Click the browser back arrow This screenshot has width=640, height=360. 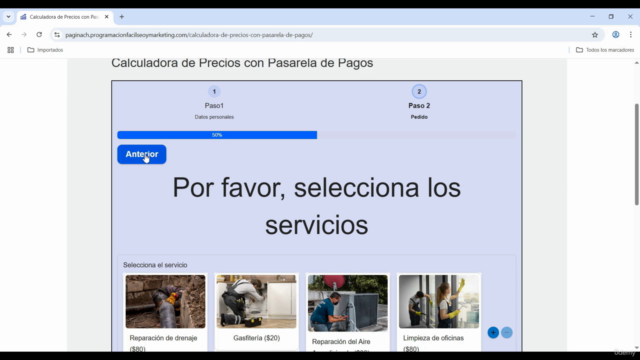9,35
